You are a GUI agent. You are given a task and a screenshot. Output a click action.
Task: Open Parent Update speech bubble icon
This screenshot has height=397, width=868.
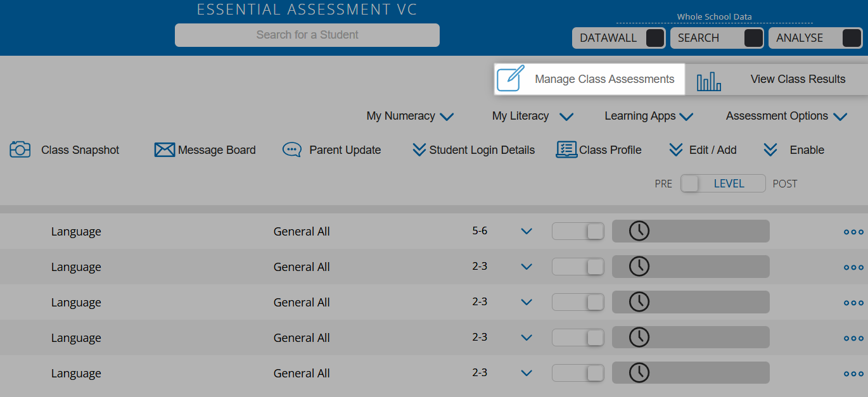tap(291, 150)
